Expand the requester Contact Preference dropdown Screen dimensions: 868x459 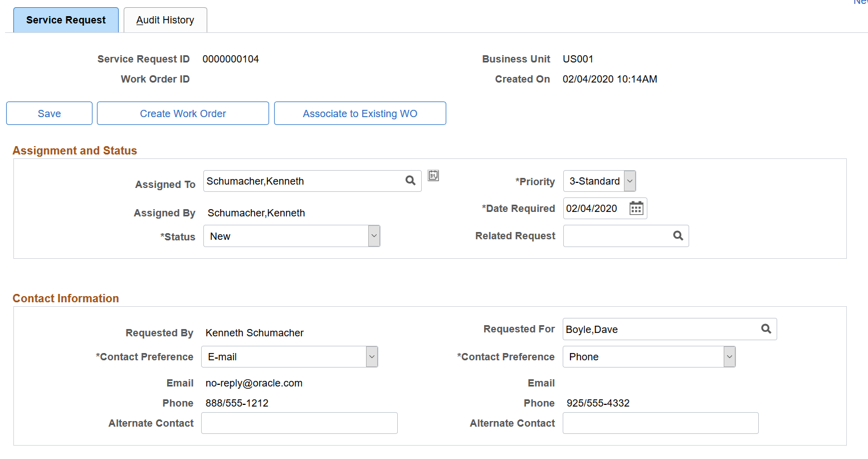point(371,356)
